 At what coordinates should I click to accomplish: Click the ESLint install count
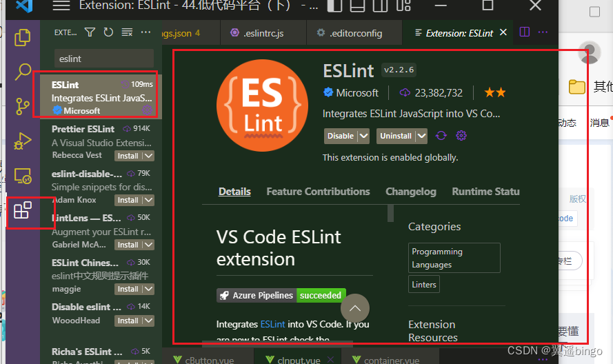[x=431, y=92]
